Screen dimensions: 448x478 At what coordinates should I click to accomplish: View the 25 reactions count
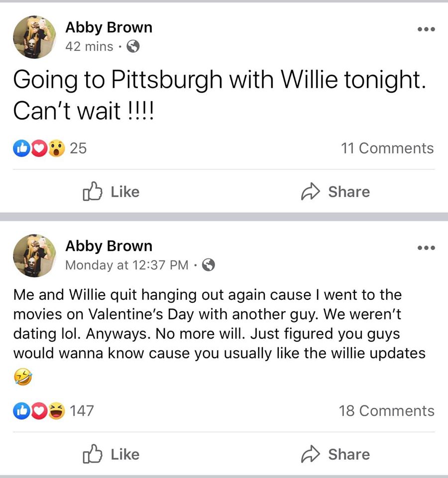pos(78,148)
